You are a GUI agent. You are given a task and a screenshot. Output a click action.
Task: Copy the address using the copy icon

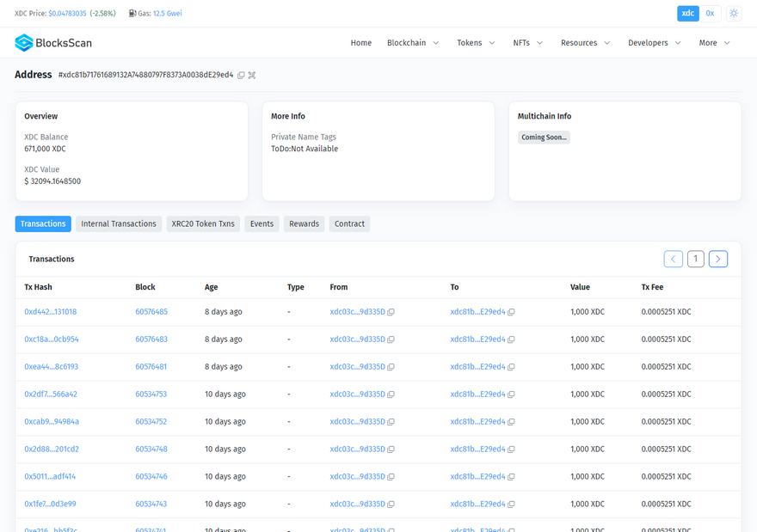(x=241, y=76)
